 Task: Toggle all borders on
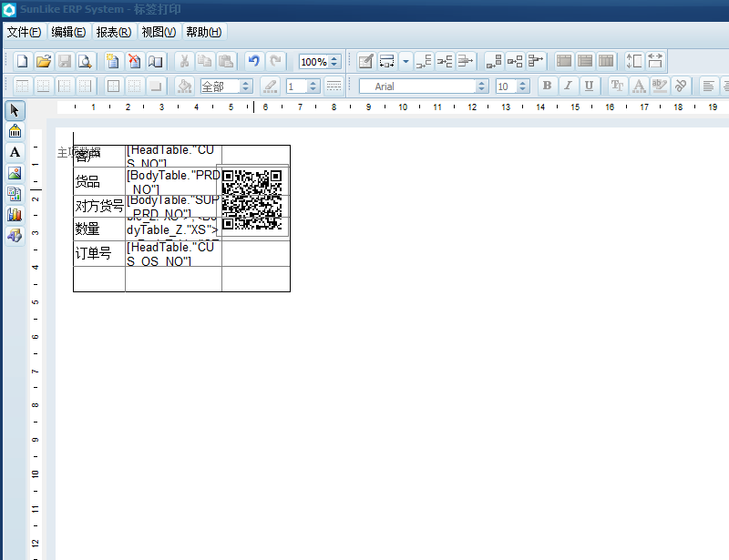pos(113,86)
